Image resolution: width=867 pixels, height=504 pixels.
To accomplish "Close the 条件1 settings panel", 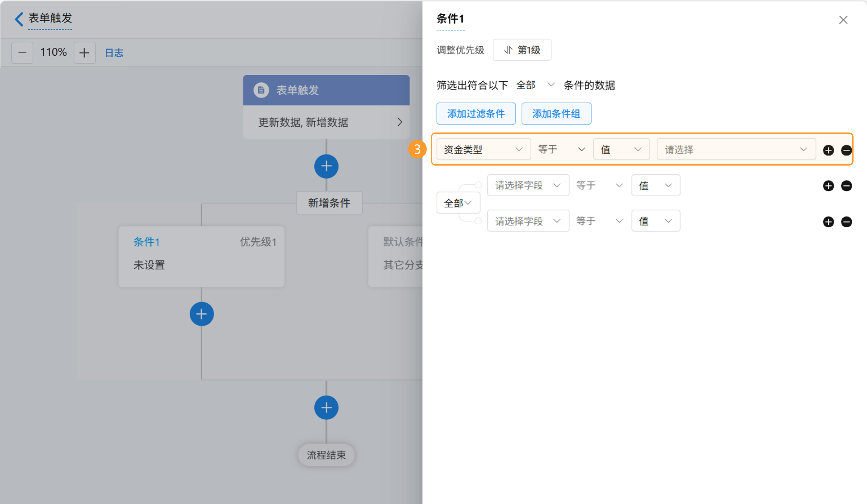I will [x=843, y=20].
